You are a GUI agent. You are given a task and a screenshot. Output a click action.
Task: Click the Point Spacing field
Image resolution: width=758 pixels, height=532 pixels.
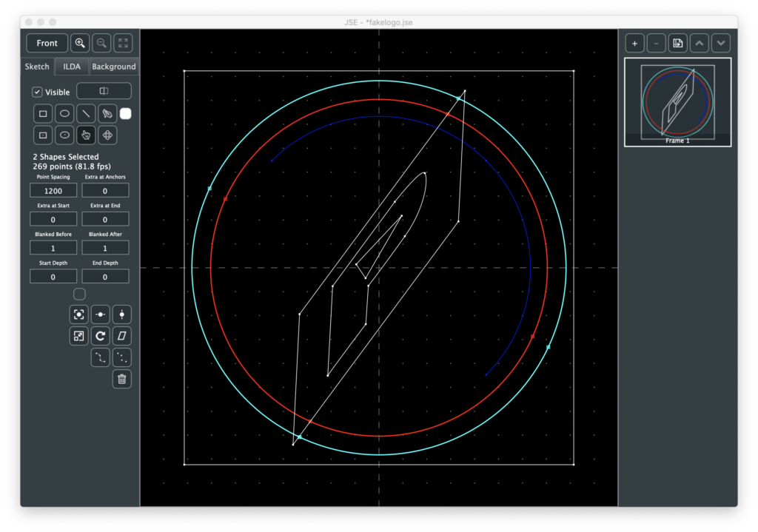point(53,191)
